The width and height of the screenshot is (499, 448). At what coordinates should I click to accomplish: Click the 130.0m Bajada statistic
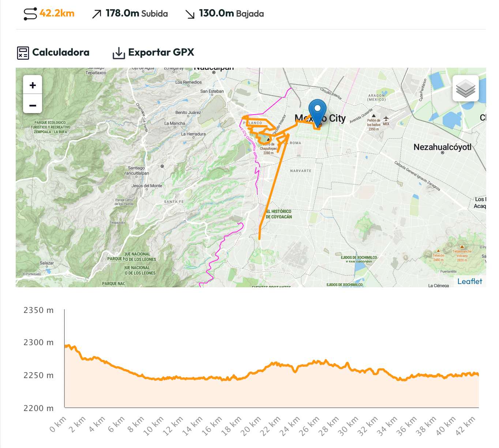tap(231, 14)
